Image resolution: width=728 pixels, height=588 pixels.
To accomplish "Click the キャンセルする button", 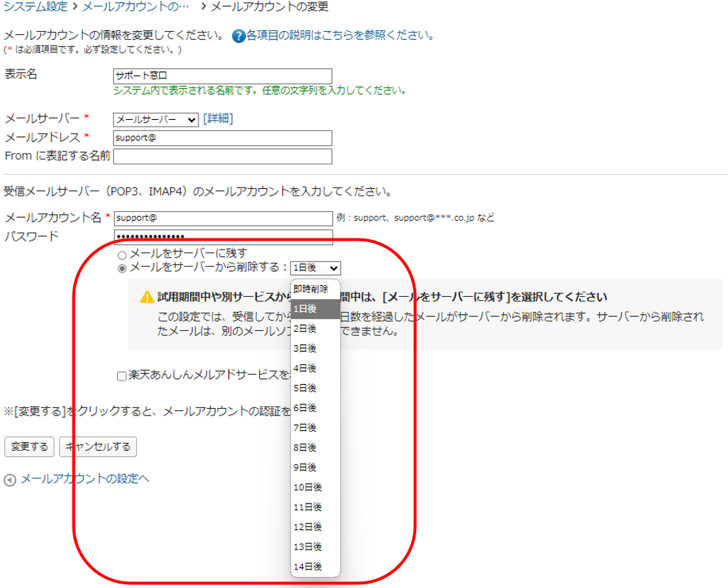I will pyautogui.click(x=97, y=447).
